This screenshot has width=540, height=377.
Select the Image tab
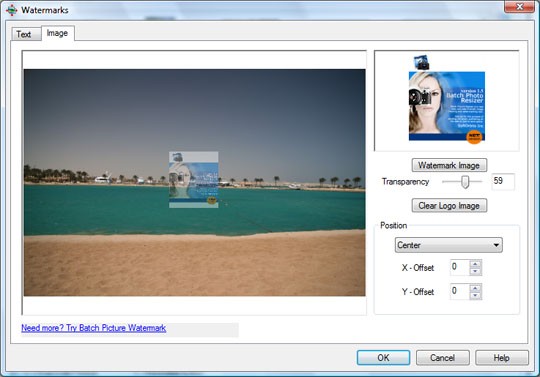tap(57, 33)
